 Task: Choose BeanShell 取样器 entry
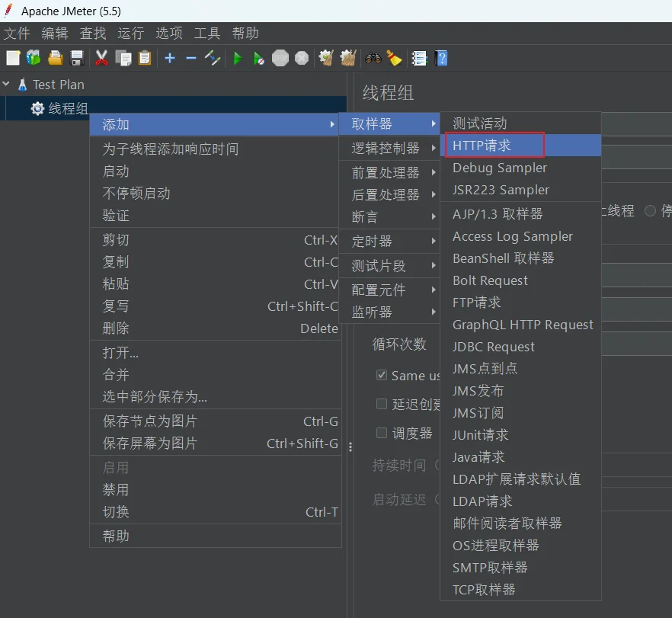pyautogui.click(x=520, y=258)
